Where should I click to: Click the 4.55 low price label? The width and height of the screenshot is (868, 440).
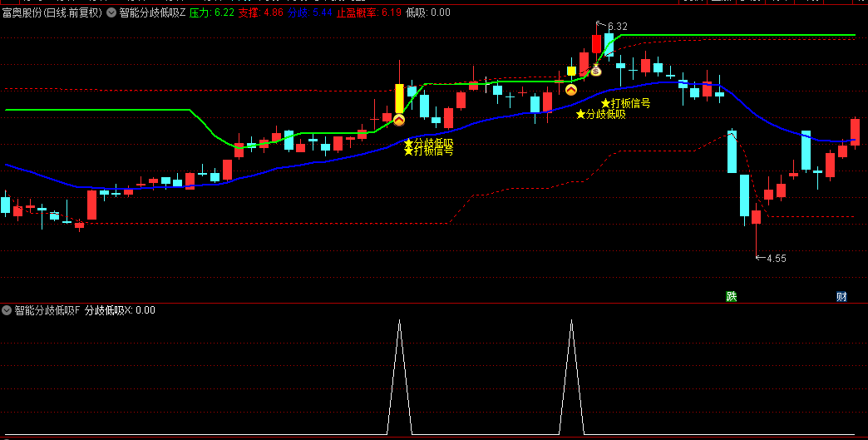(x=776, y=259)
